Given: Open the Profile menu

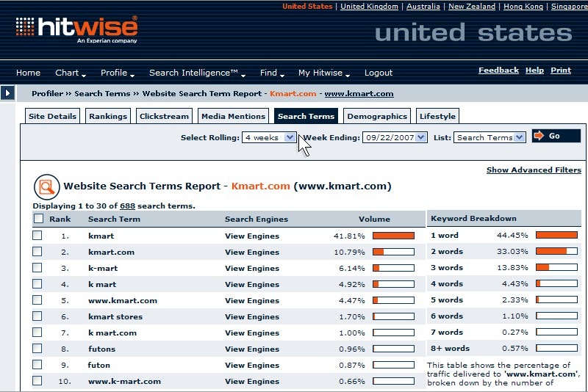Looking at the screenshot, I should [x=117, y=73].
